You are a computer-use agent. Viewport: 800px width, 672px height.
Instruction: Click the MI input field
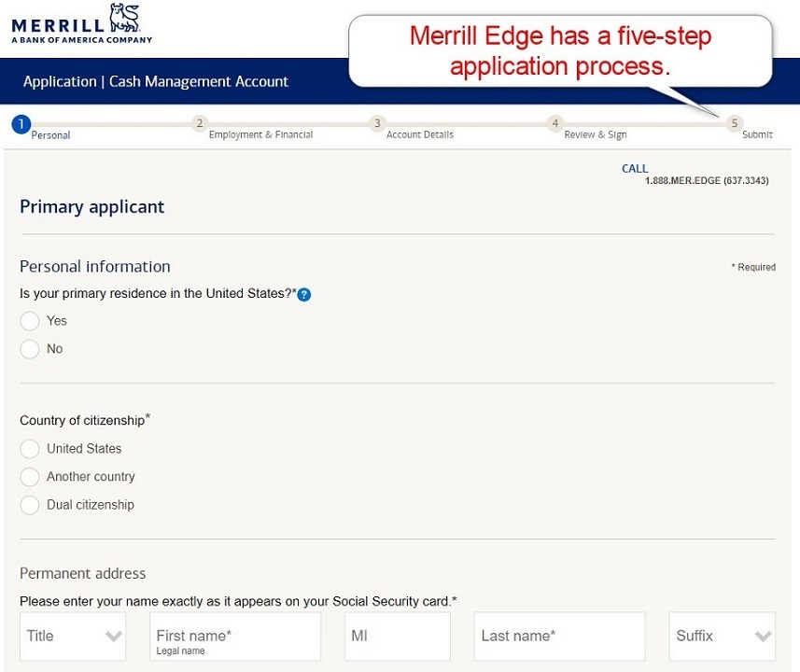pos(397,636)
